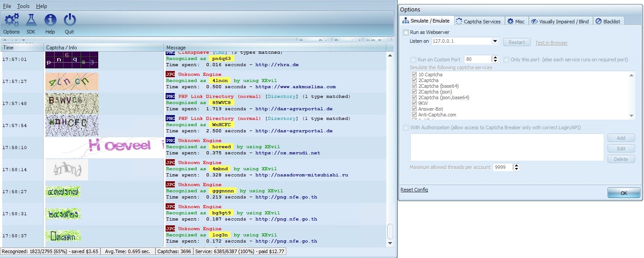Click the Quit power icon
Image resolution: width=644 pixels, height=258 pixels.
click(70, 20)
